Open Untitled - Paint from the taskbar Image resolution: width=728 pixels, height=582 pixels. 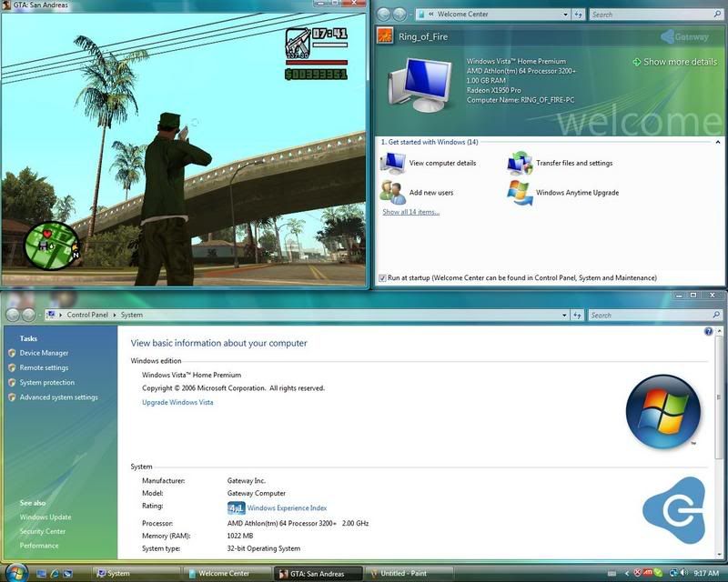pyautogui.click(x=409, y=574)
